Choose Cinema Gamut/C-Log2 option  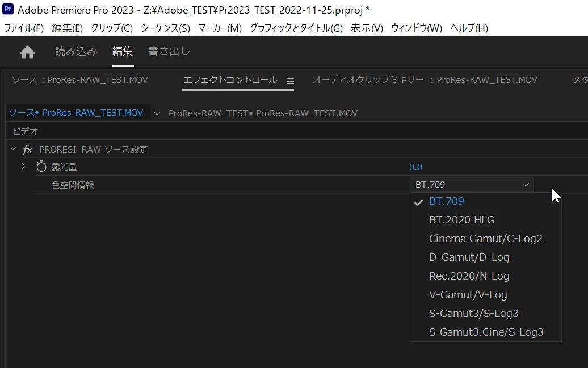[486, 239]
